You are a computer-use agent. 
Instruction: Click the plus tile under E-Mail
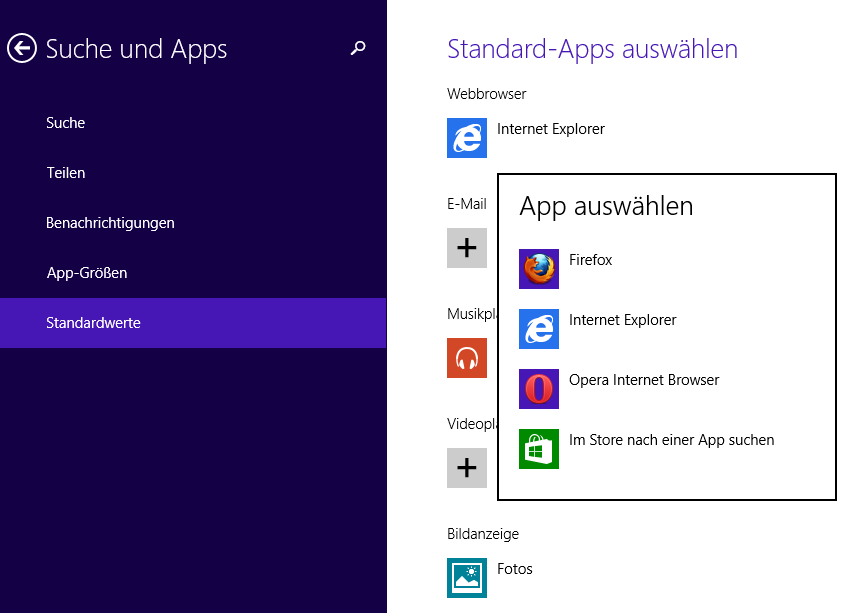click(467, 248)
